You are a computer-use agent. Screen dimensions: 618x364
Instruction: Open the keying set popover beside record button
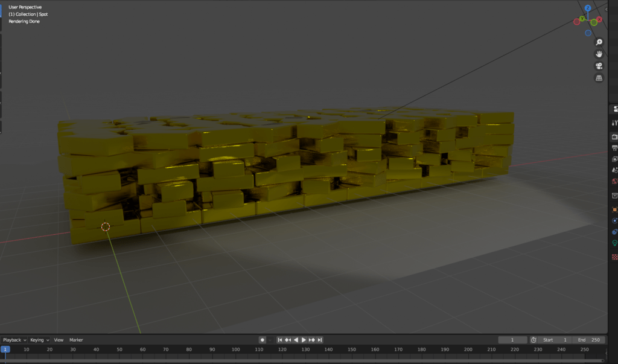(270, 339)
